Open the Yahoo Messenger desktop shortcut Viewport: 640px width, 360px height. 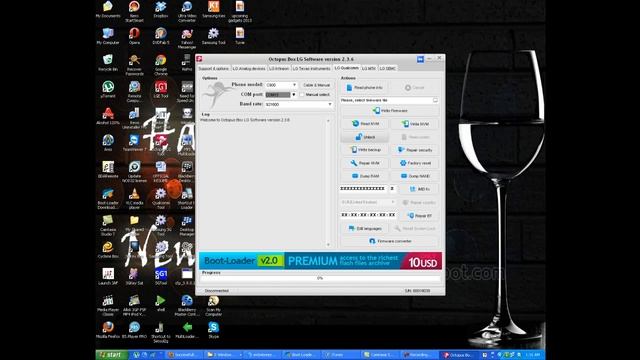tap(187, 38)
